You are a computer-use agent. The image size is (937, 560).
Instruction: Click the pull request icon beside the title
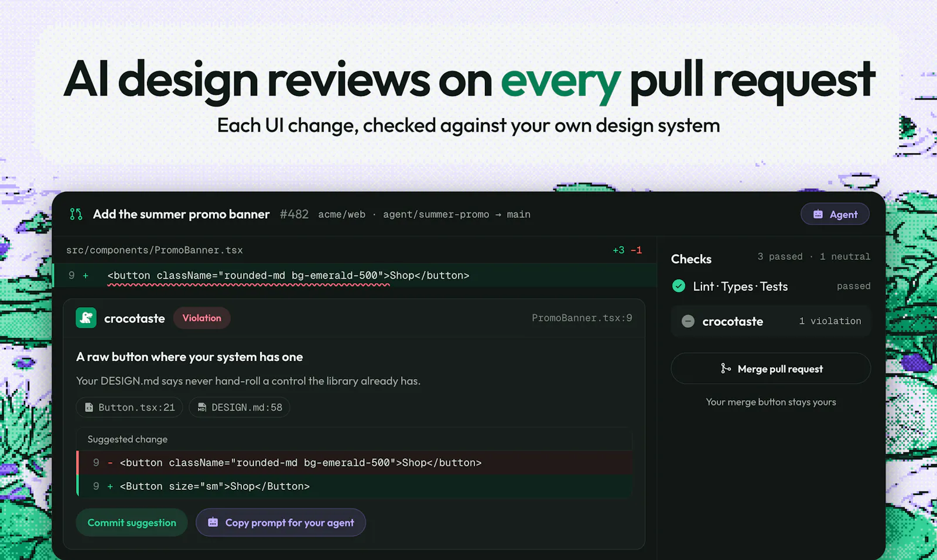click(x=76, y=214)
